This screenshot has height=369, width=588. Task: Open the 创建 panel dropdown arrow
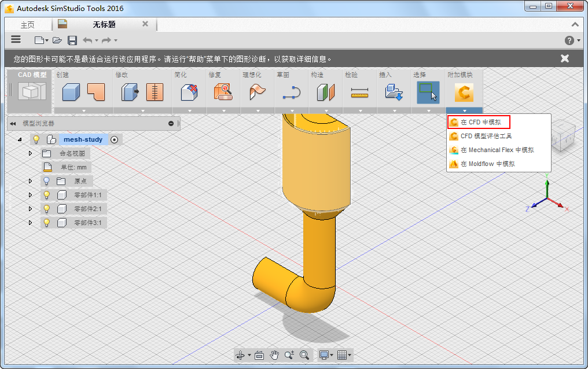pos(83,111)
